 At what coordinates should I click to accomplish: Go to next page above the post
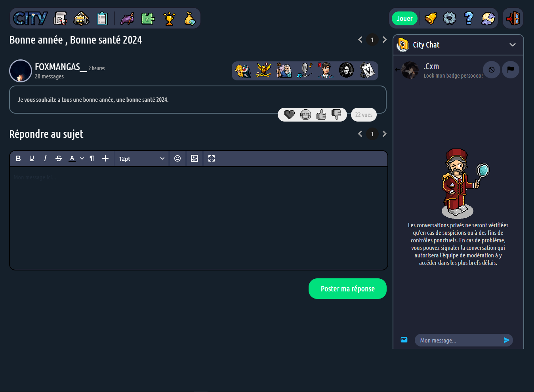(x=384, y=40)
